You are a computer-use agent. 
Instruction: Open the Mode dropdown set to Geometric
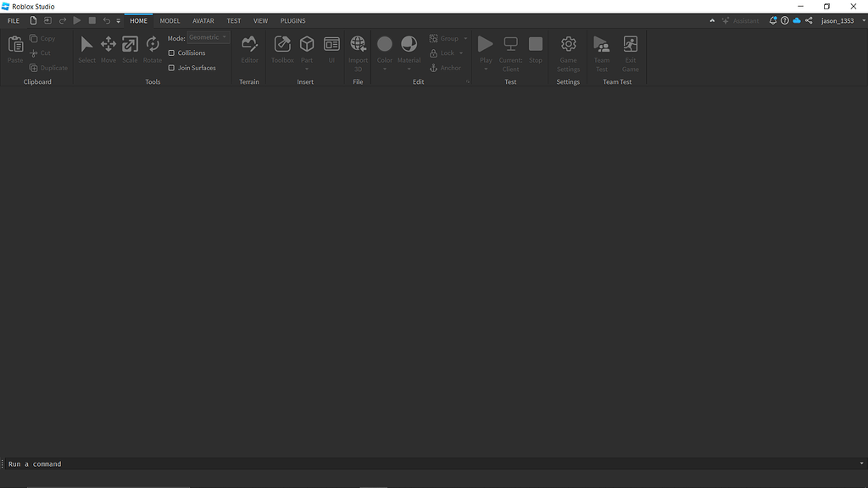pyautogui.click(x=208, y=37)
